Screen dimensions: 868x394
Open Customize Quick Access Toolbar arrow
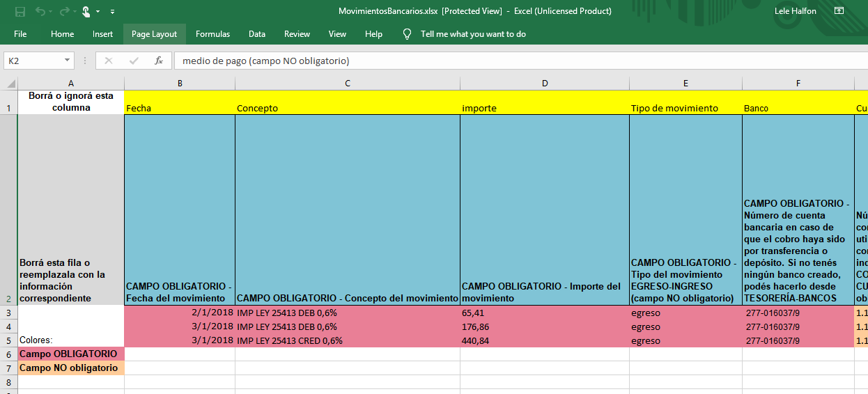112,12
